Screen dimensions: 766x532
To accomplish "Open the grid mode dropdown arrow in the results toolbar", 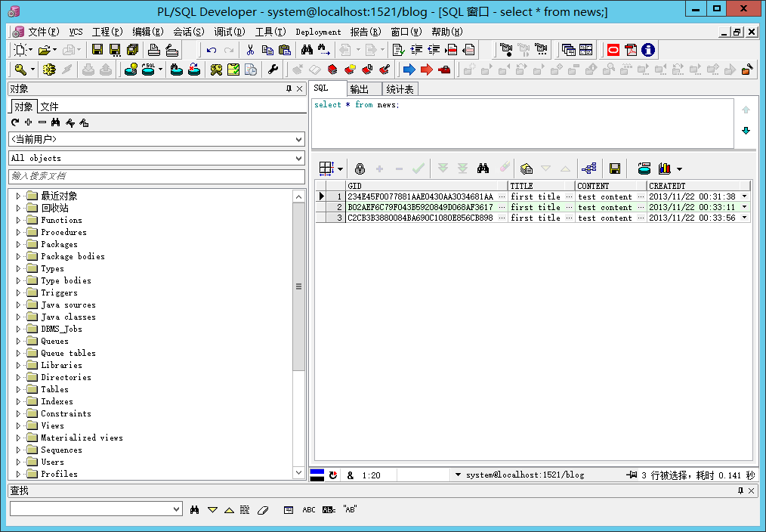I will click(x=341, y=169).
